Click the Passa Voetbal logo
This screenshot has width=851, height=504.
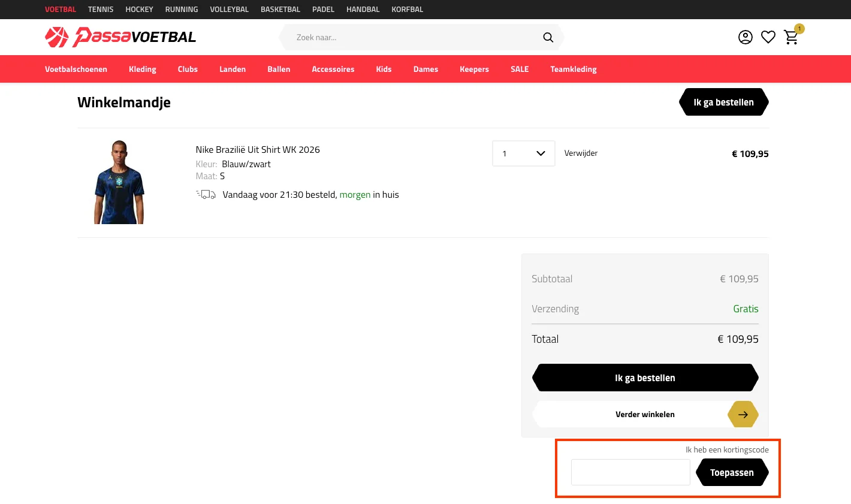120,37
